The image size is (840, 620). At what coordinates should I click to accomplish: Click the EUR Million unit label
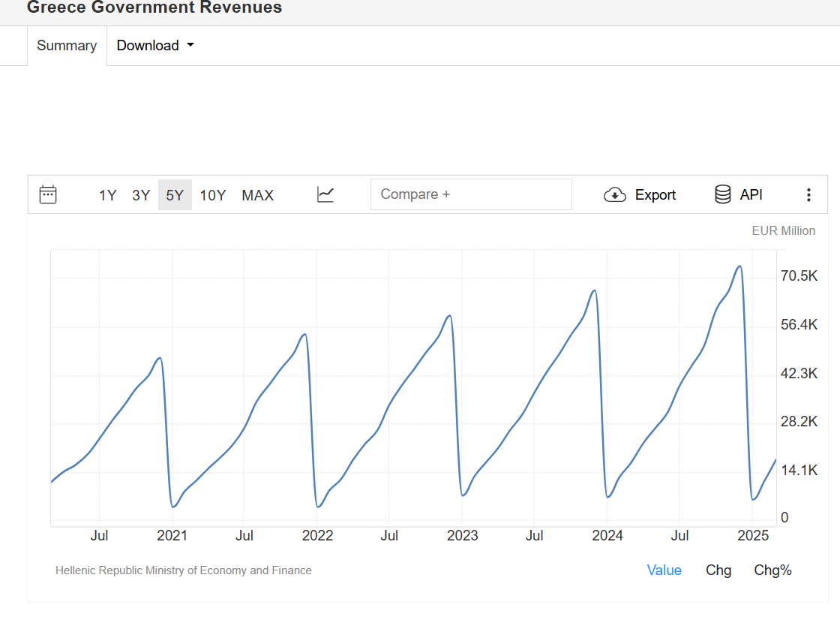coord(783,230)
